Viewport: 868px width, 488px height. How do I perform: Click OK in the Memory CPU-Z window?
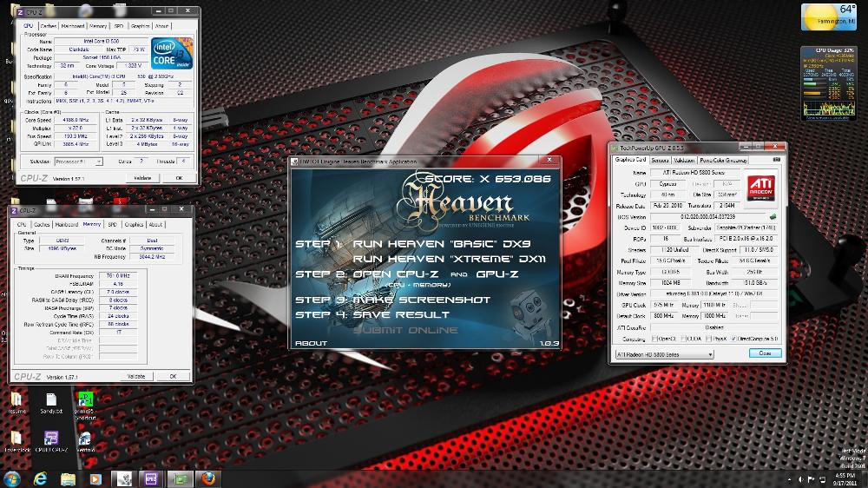(x=173, y=376)
